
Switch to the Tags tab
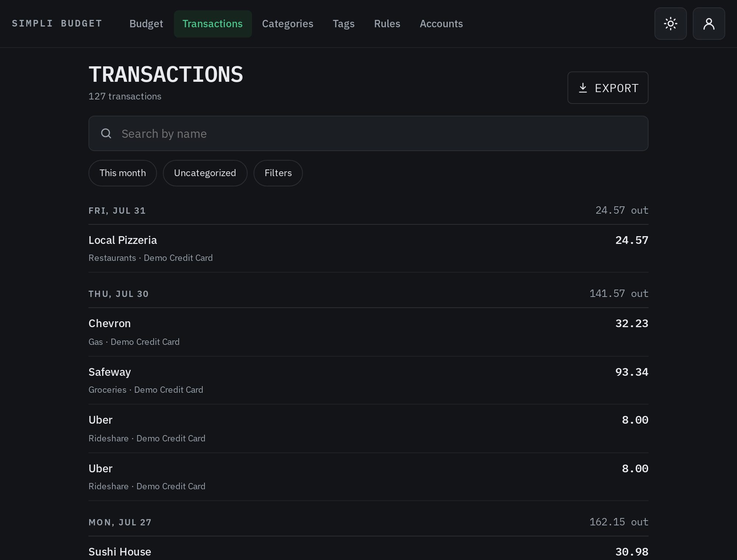[x=343, y=24]
